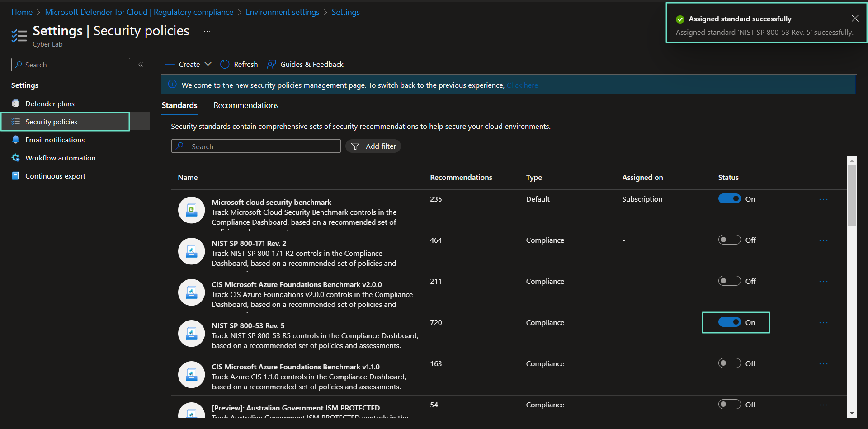868x429 pixels.
Task: Click the scrollbar down arrow
Action: pyautogui.click(x=852, y=413)
